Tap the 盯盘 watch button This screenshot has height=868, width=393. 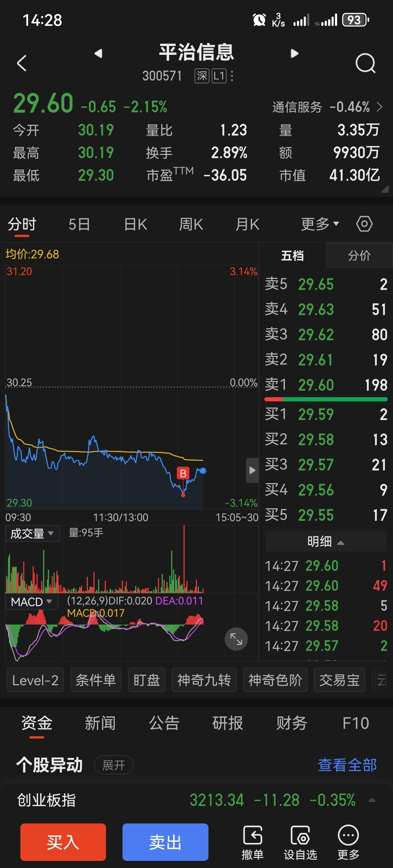(147, 680)
